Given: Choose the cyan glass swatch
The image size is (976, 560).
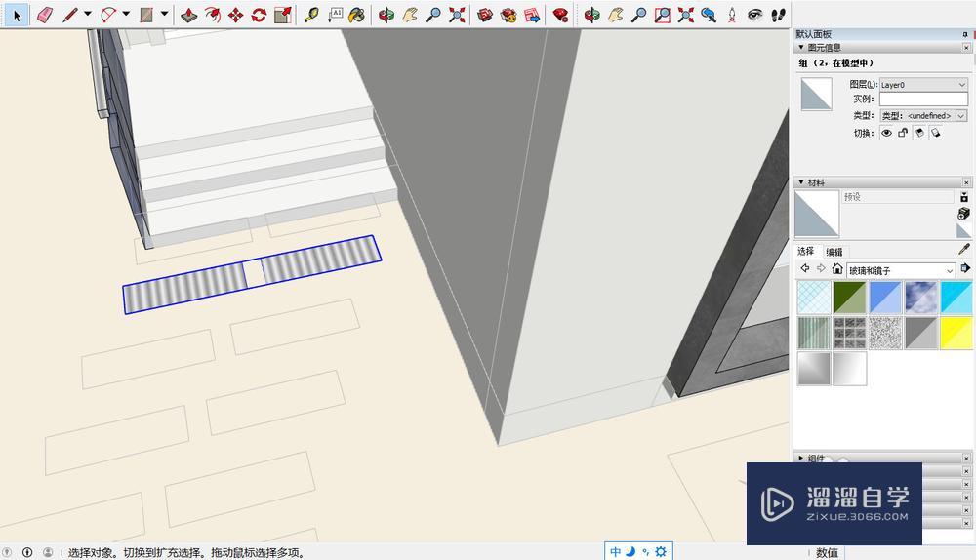Looking at the screenshot, I should pyautogui.click(x=956, y=298).
